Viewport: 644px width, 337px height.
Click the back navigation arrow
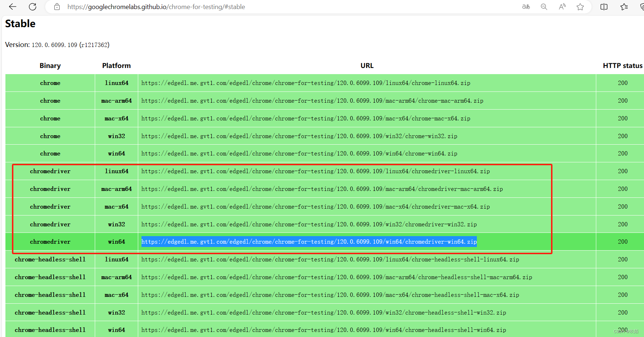pyautogui.click(x=13, y=7)
